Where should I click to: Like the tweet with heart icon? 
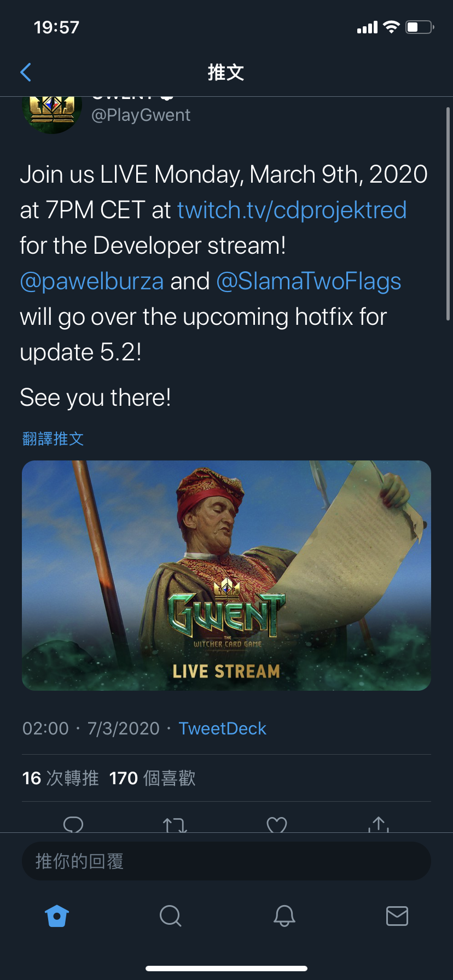277,824
